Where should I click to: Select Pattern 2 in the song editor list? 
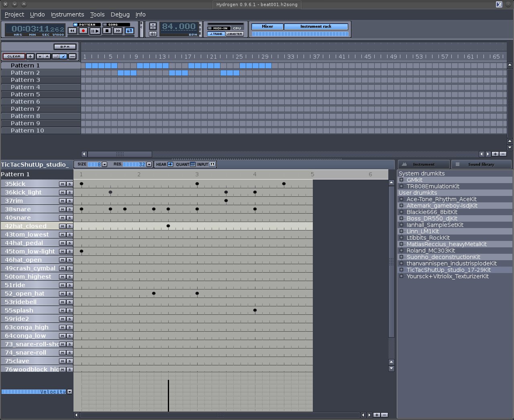25,73
